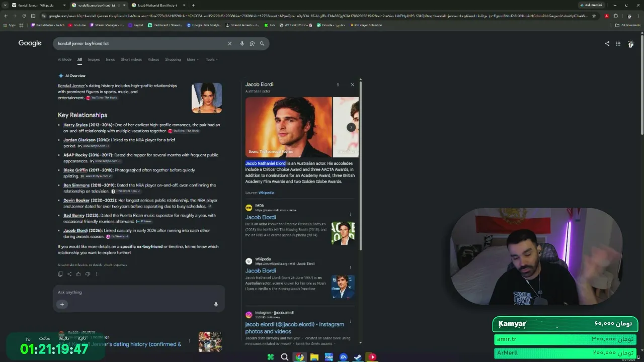Click the share icon beside Google apps
Screen dimensions: 644x362
pyautogui.click(x=607, y=44)
